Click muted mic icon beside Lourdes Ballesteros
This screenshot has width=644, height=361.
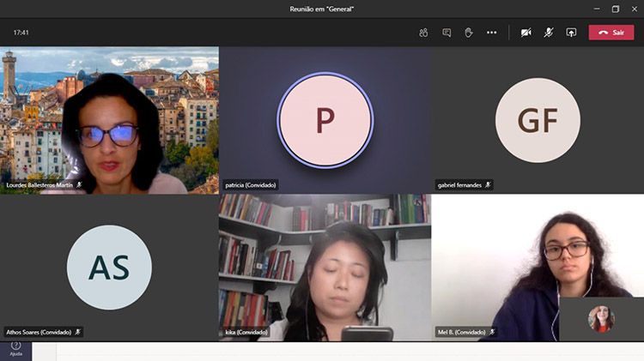point(79,185)
